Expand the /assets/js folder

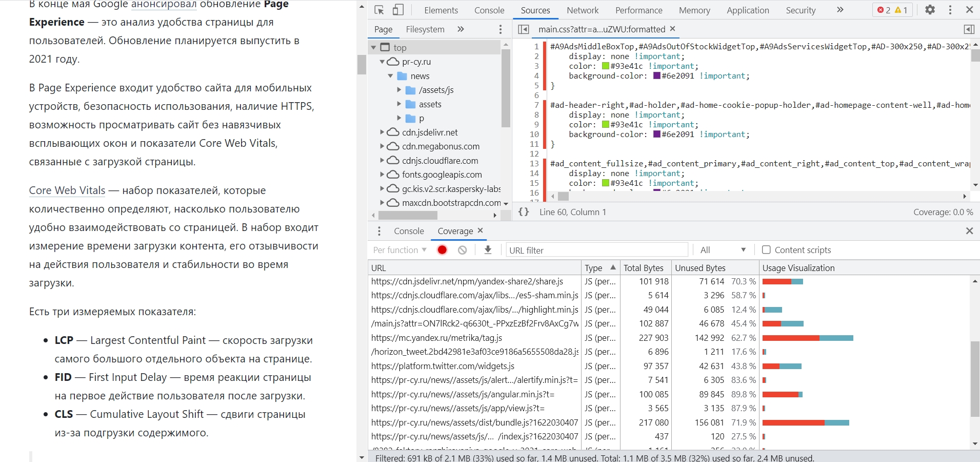point(399,90)
